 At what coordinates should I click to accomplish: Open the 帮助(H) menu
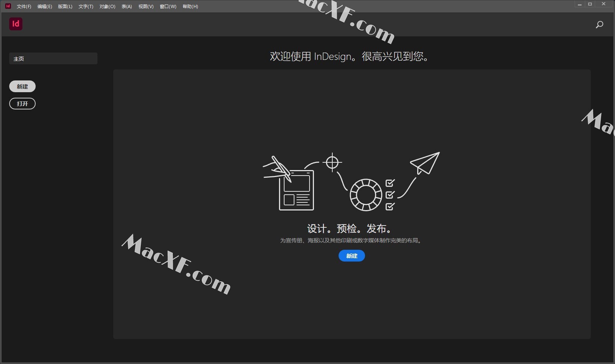tap(190, 6)
